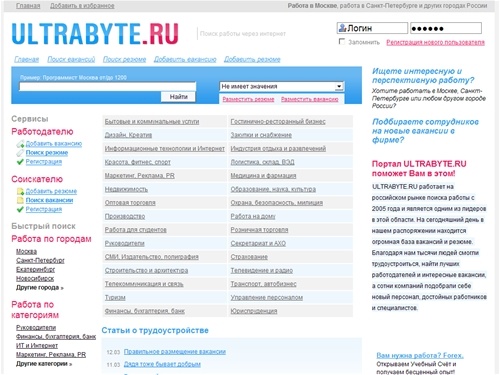
Task: Click Вам нужна работа? Forex ad link
Action: pos(420,355)
